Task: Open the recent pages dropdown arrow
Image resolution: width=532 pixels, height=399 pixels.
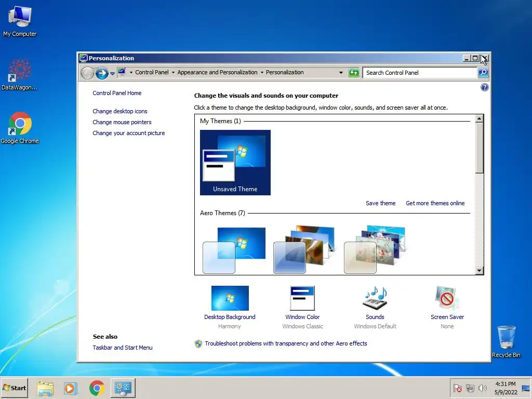Action: 112,73
